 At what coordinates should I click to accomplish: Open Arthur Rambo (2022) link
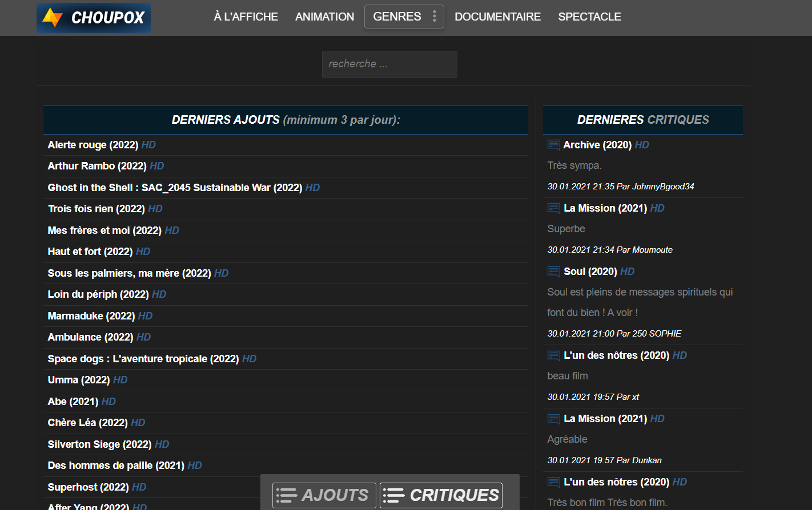(97, 166)
